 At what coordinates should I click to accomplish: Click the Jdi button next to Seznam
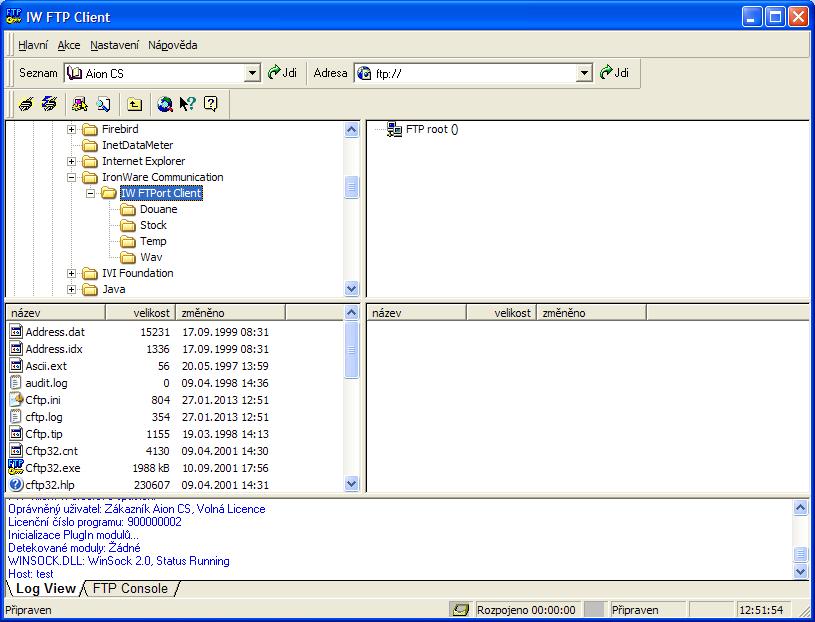click(x=282, y=73)
